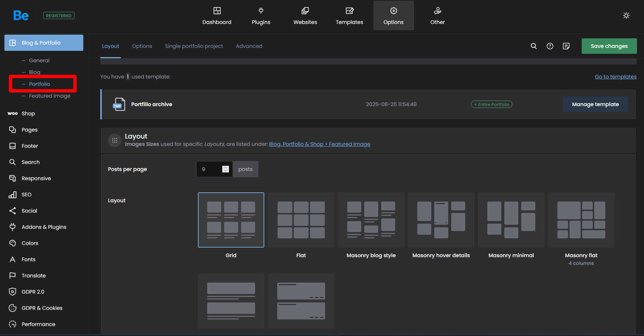The height and width of the screenshot is (336, 644).
Task: Click the notes icon beside help
Action: 566,46
